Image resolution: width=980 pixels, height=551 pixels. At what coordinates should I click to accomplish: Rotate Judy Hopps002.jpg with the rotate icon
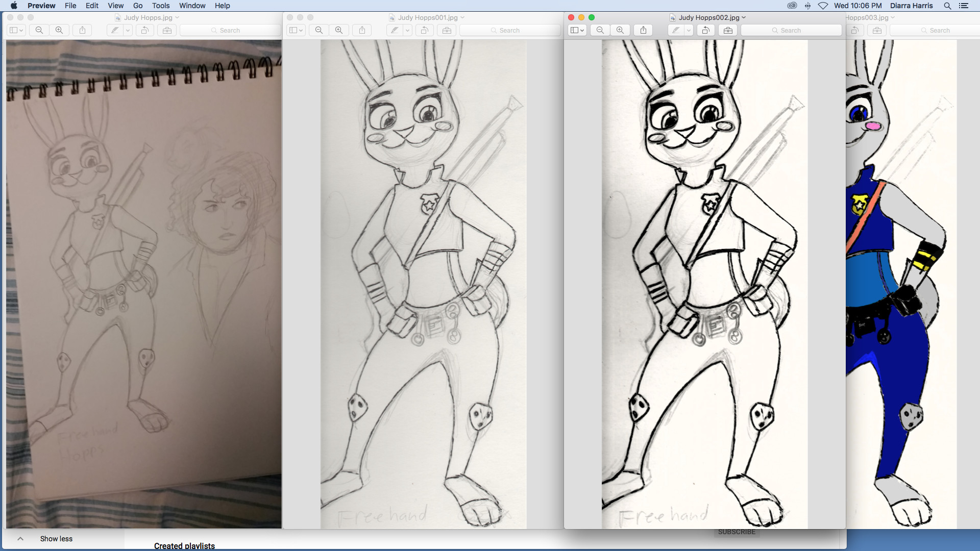(706, 30)
